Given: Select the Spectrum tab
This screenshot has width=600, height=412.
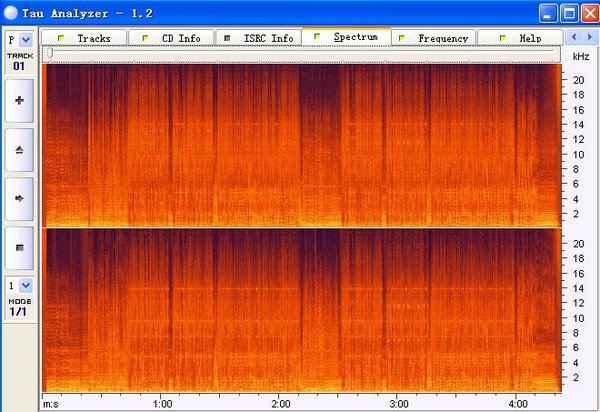Looking at the screenshot, I should 346,37.
